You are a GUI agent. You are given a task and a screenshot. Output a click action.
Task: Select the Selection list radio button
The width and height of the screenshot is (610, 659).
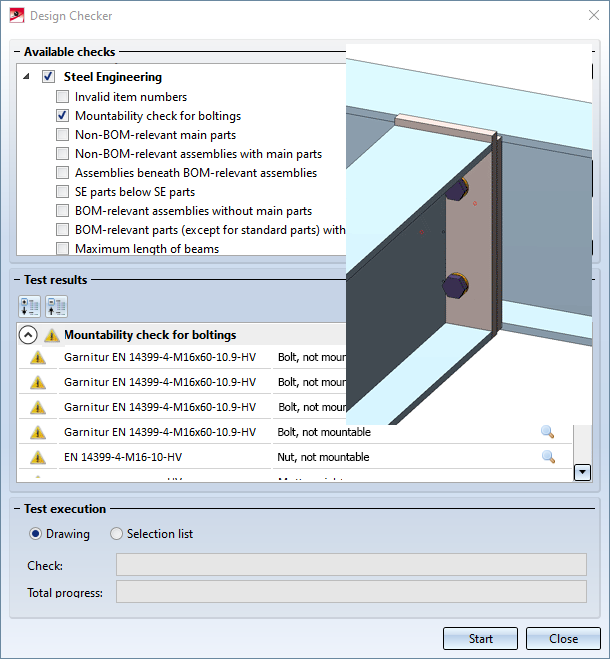click(116, 534)
